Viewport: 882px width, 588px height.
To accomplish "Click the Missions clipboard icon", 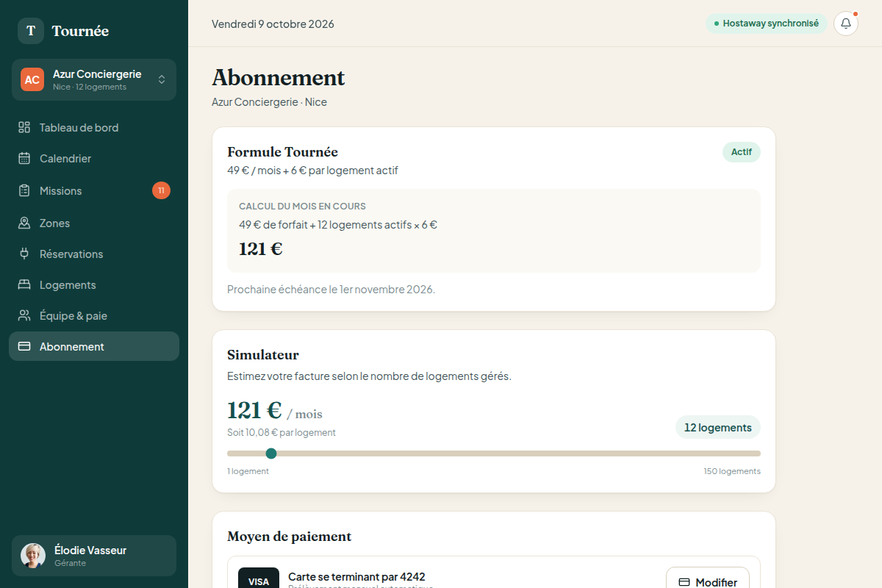I will point(24,190).
